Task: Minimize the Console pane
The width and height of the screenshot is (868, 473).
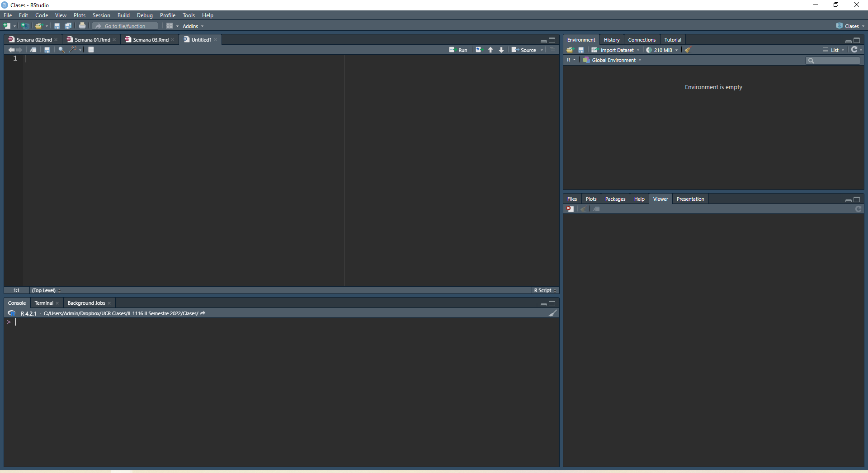Action: click(x=543, y=304)
